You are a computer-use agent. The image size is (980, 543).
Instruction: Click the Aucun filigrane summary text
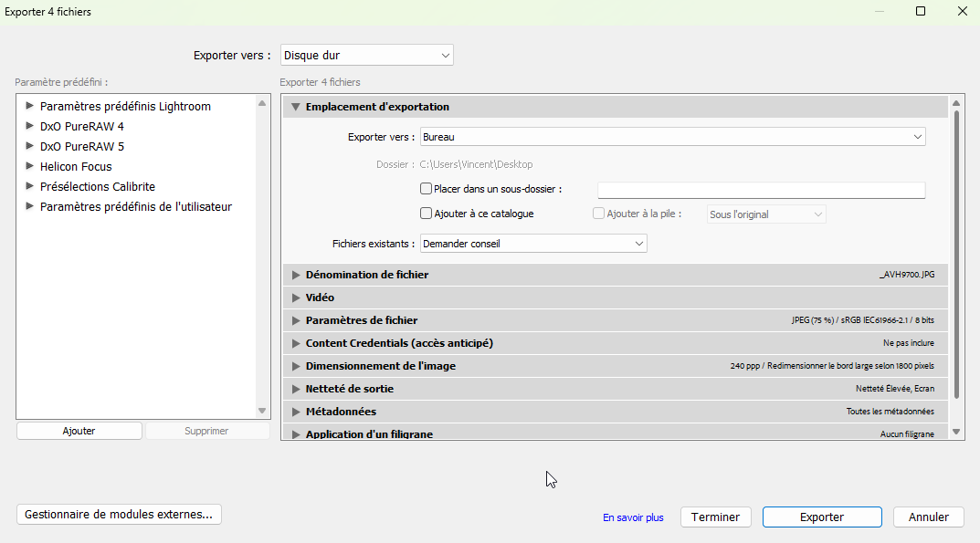coord(907,433)
